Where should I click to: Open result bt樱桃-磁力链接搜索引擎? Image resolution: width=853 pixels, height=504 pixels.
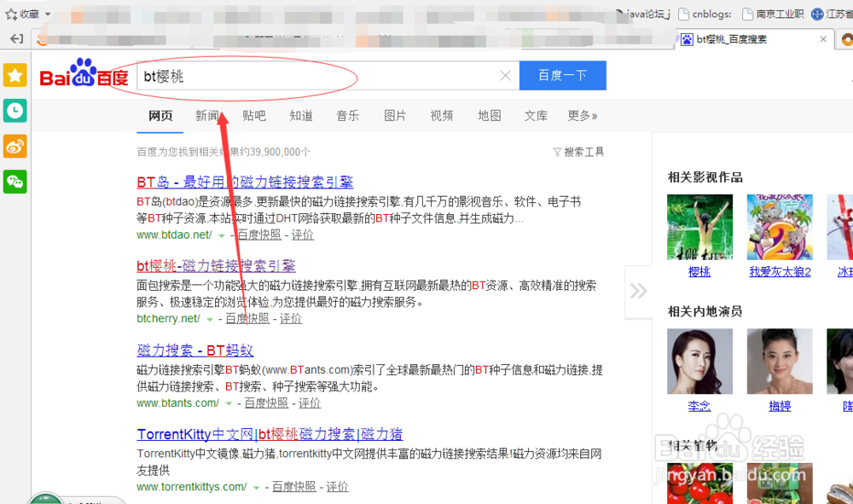pyautogui.click(x=216, y=266)
